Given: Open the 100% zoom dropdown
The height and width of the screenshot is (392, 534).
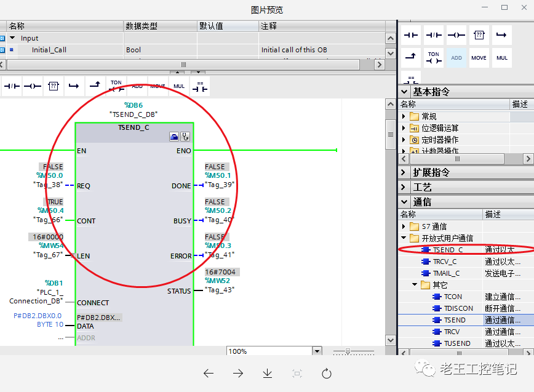Looking at the screenshot, I should (x=317, y=351).
